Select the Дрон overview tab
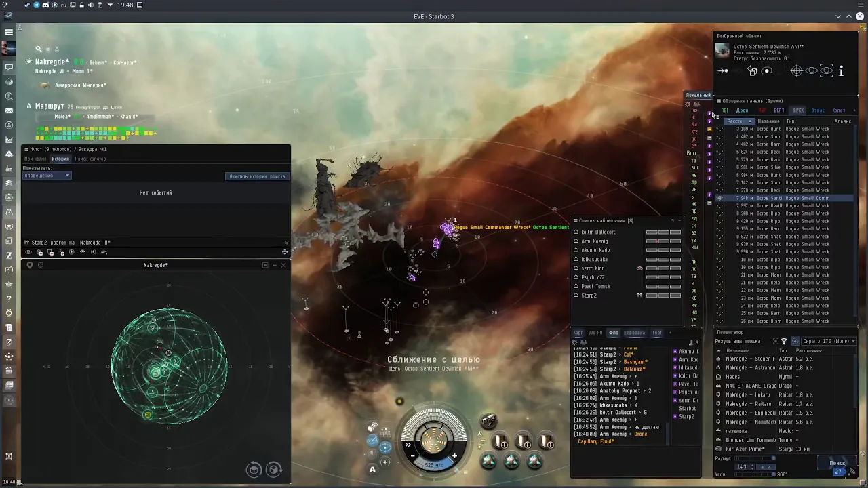Image resolution: width=868 pixels, height=488 pixels. tap(743, 110)
